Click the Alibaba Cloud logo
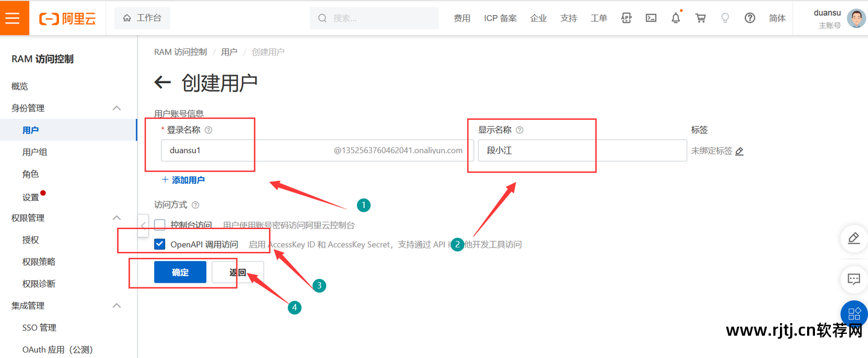This screenshot has height=358, width=868. (68, 19)
